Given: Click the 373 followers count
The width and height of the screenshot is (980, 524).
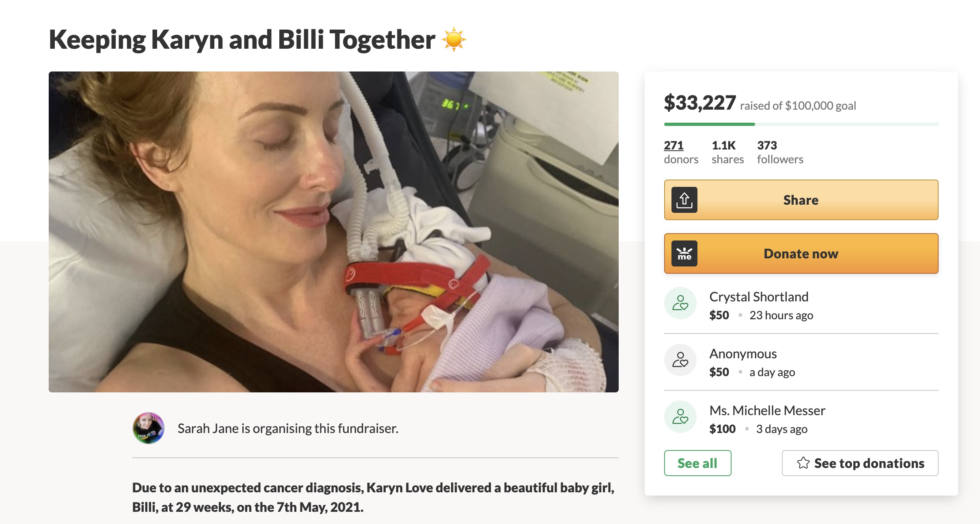Looking at the screenshot, I should [x=767, y=145].
